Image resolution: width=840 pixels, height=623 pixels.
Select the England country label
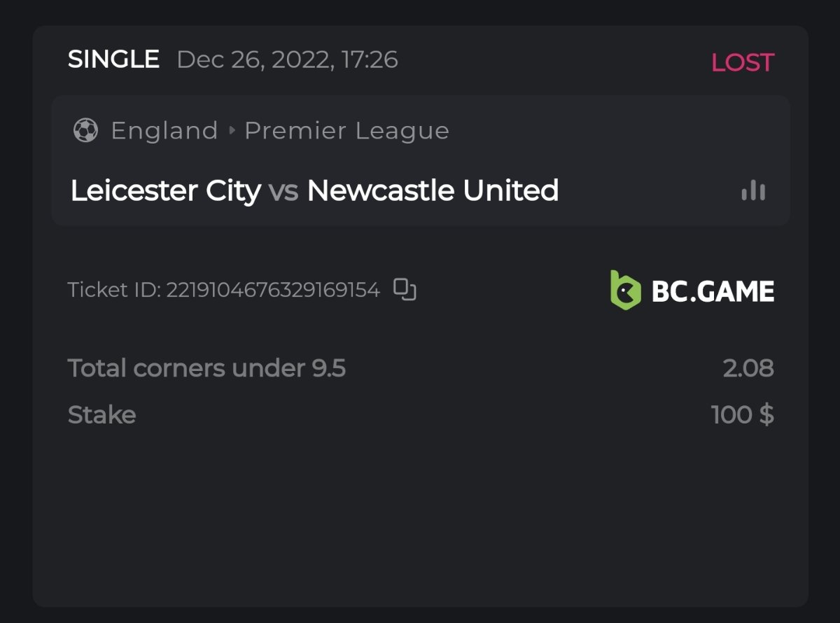pos(164,131)
